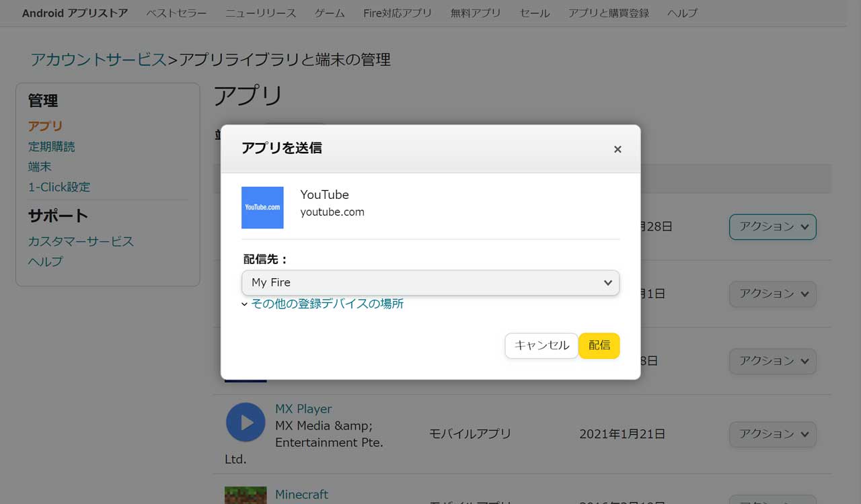Click the MX Player play icon
Screen dimensions: 861x504
pyautogui.click(x=246, y=422)
